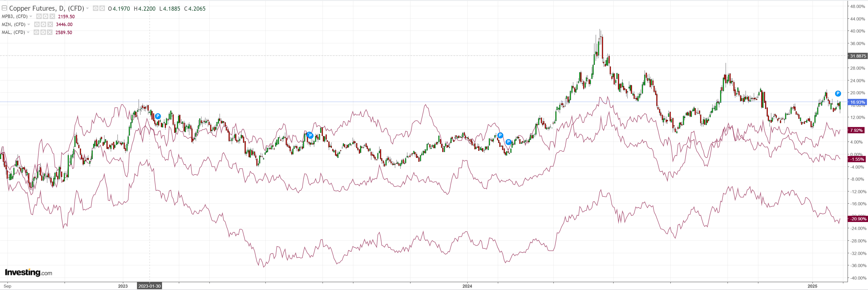868x290 pixels.
Task: Open MZN settings gear icon
Action: tap(43, 24)
